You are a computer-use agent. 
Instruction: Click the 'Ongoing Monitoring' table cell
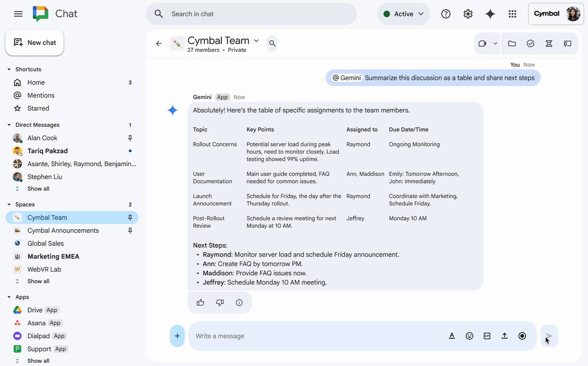pyautogui.click(x=414, y=144)
